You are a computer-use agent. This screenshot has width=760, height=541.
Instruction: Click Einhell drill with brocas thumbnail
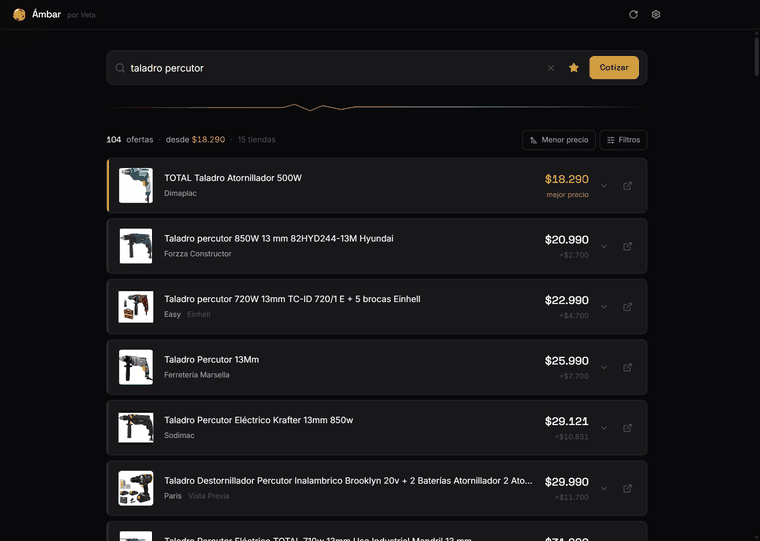136,307
